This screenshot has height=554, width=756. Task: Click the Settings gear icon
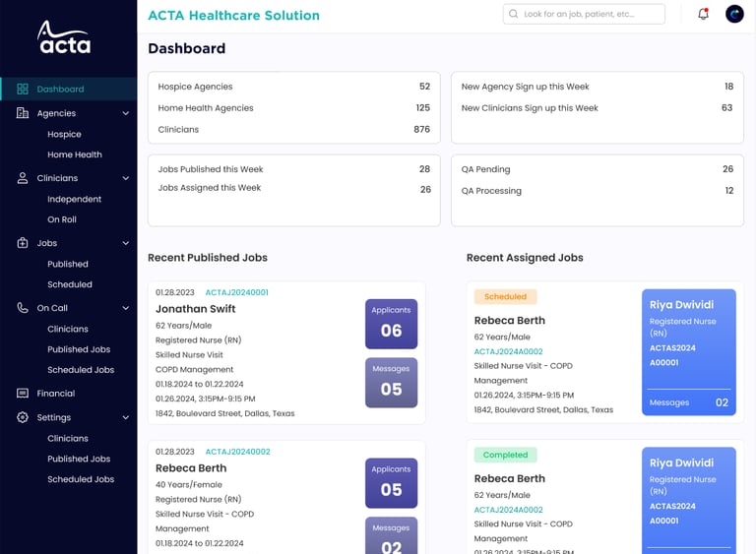(x=23, y=417)
